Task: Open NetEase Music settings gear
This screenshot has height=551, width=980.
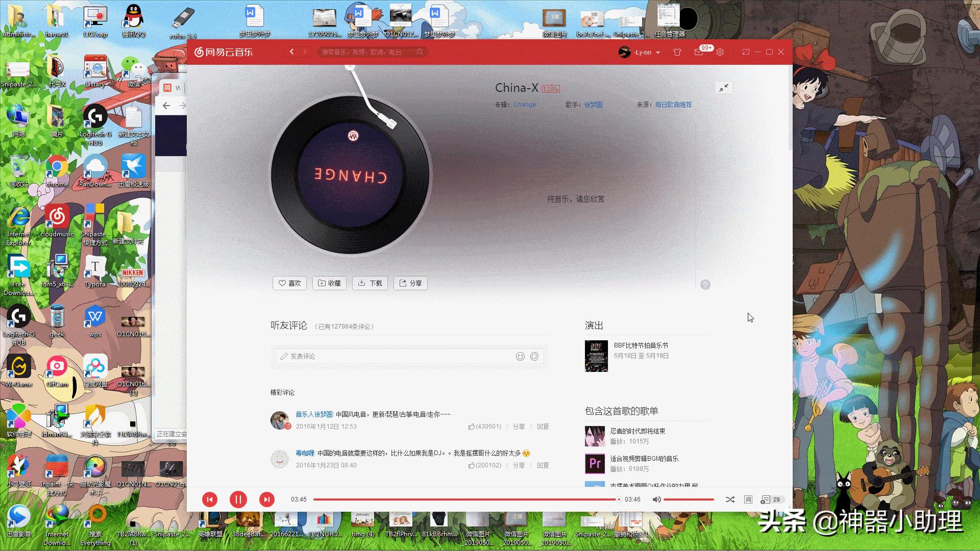Action: coord(720,52)
